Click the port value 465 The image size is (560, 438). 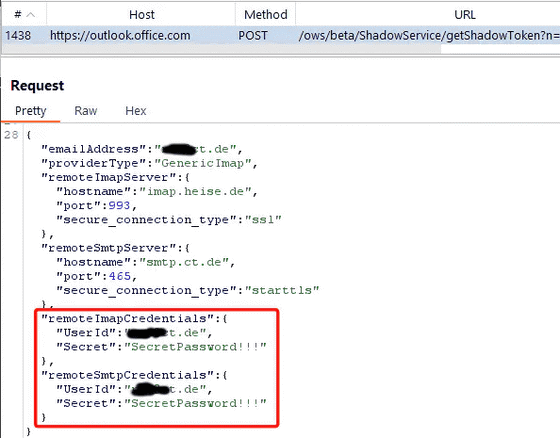pos(120,277)
